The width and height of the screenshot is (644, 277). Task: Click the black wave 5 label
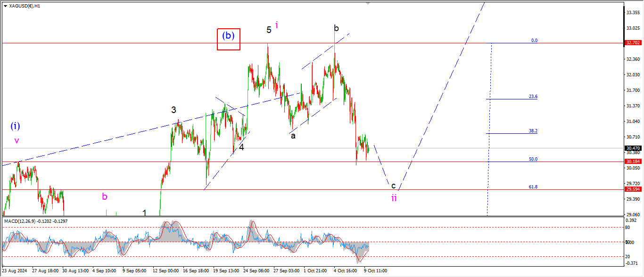point(269,30)
